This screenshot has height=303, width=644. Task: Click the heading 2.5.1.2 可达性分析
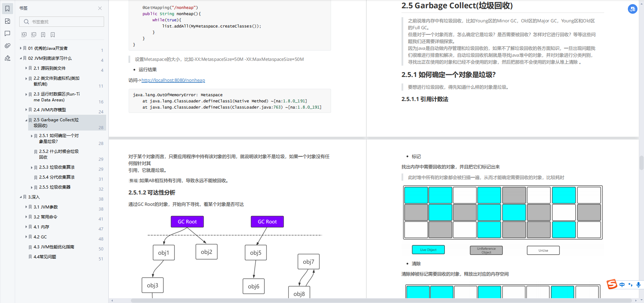click(x=152, y=193)
